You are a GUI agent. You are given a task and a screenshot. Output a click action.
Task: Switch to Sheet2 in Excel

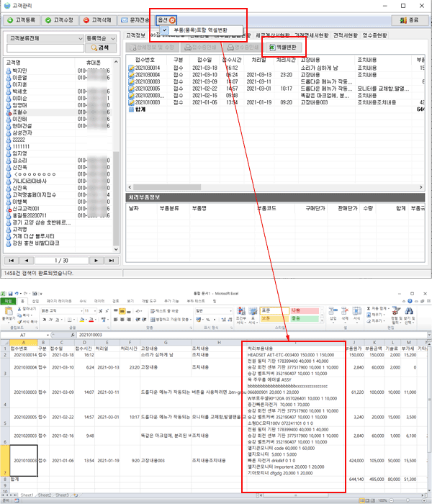click(x=45, y=495)
